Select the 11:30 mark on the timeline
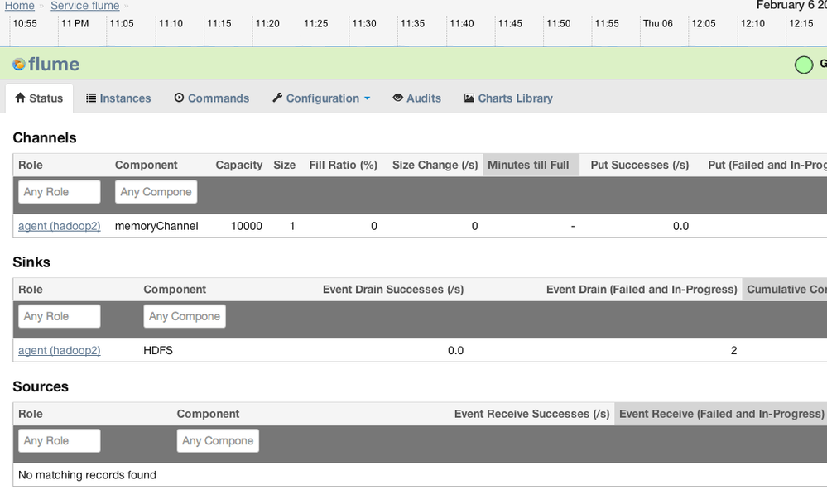This screenshot has width=827, height=504. (x=364, y=24)
